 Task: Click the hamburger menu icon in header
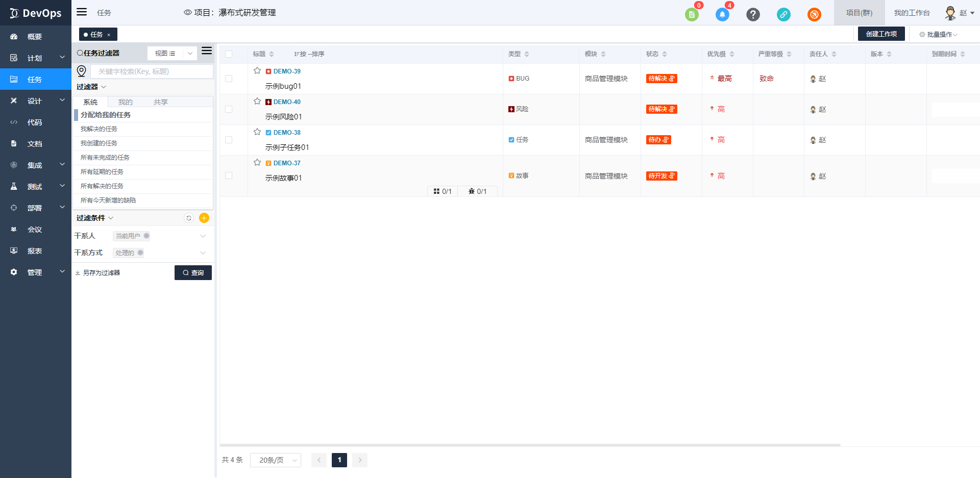pos(82,12)
